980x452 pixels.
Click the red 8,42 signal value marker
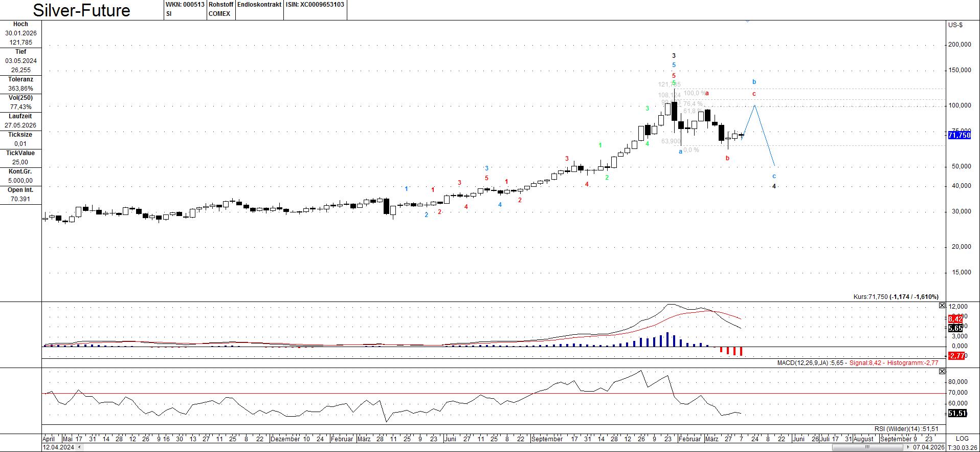coord(955,319)
